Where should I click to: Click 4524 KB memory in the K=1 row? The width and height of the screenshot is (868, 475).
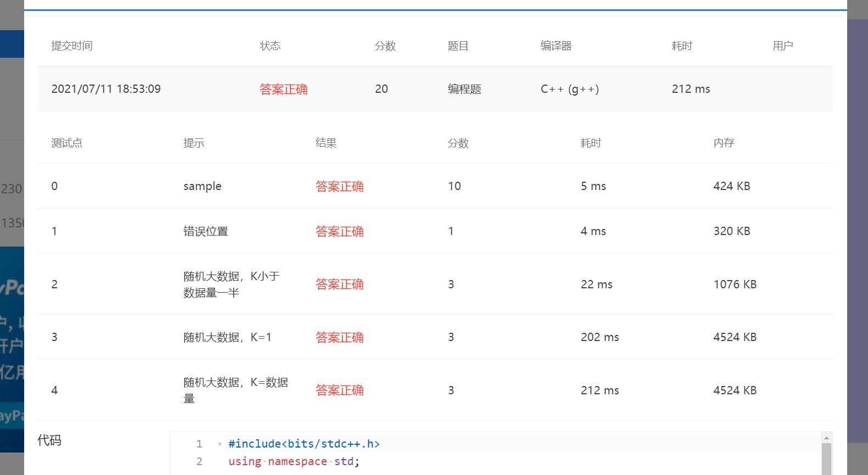tap(735, 337)
